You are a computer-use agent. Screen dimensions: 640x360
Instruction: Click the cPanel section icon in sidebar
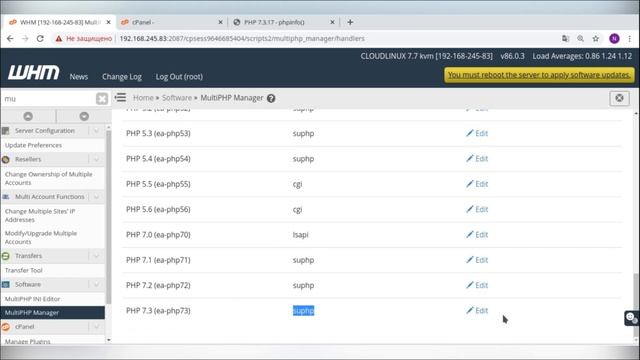(x=6, y=327)
